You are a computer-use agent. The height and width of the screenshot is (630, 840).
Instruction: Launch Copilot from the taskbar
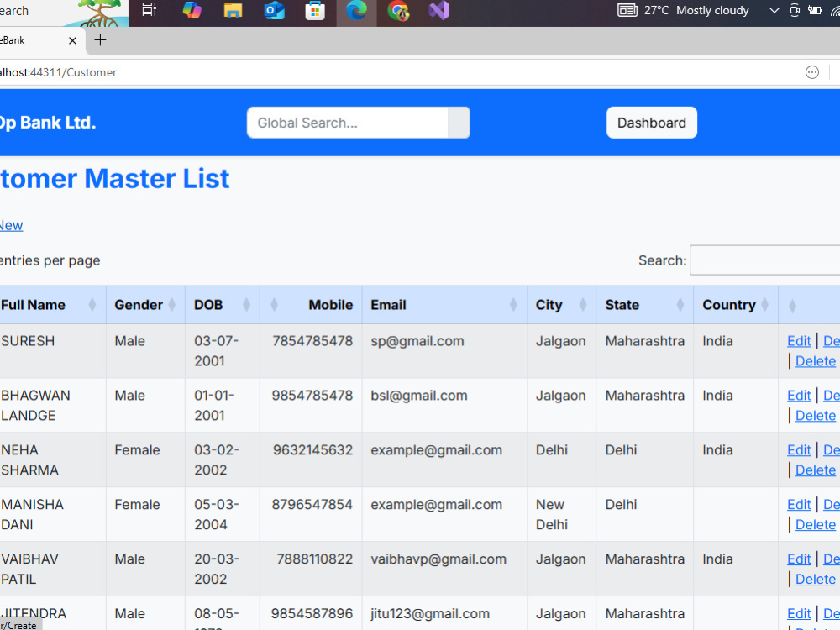click(x=192, y=10)
